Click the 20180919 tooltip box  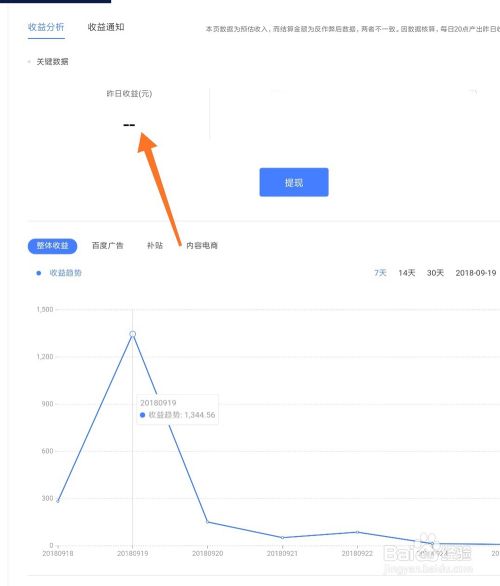coord(178,409)
